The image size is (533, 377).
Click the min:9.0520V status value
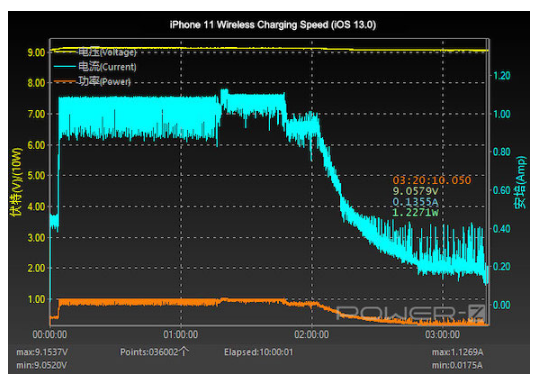coord(42,365)
